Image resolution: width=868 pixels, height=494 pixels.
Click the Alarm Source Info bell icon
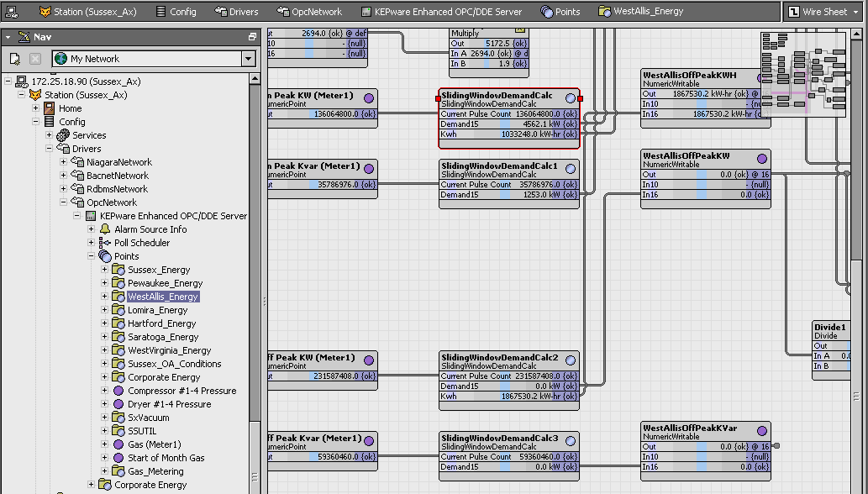(x=105, y=229)
